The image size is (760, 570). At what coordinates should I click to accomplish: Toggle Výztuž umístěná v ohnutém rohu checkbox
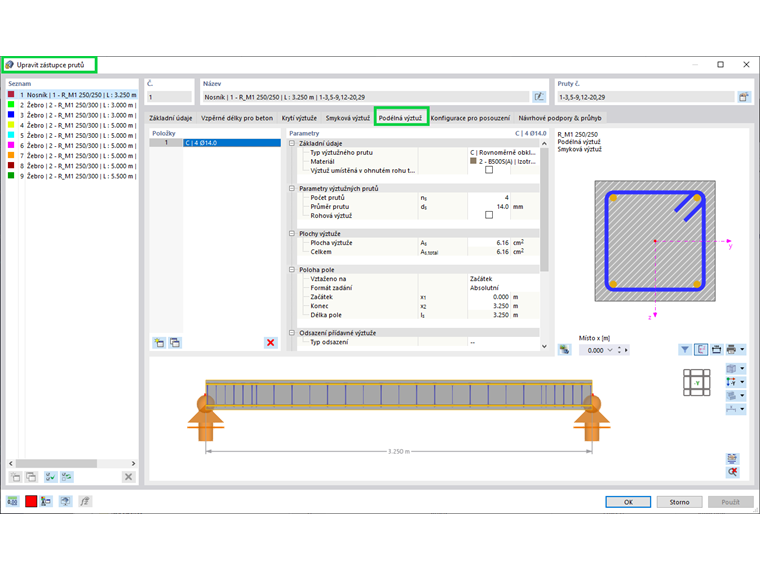[489, 170]
